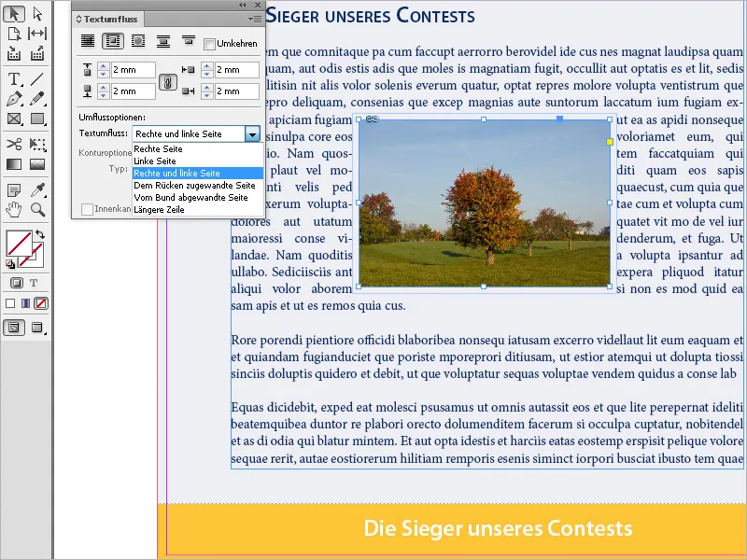This screenshot has width=747, height=560.
Task: Select the Note tool
Action: click(14, 190)
